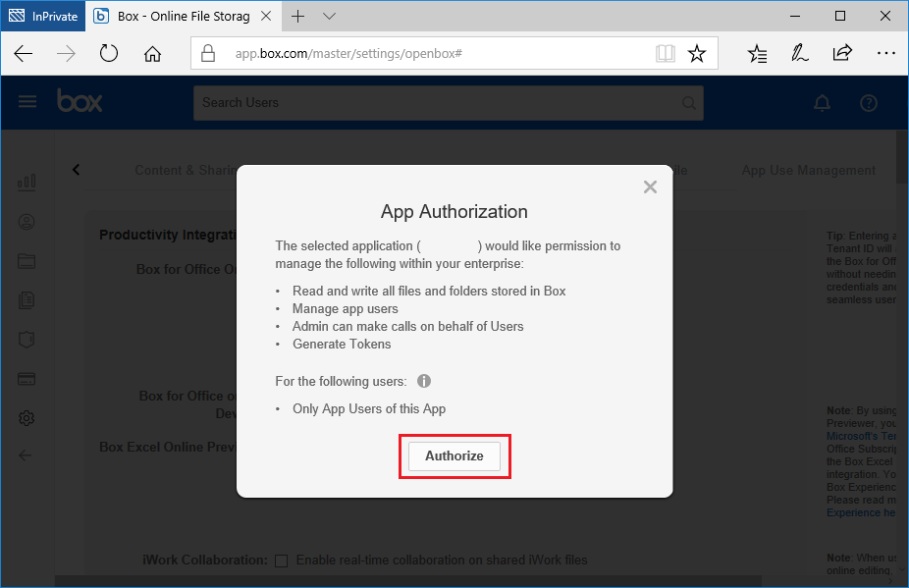Click the Share page icon

(842, 53)
